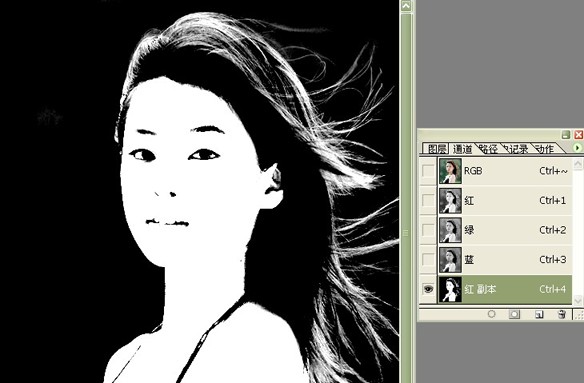Switch to the 路径 tab
This screenshot has height=383, width=584.
(488, 149)
